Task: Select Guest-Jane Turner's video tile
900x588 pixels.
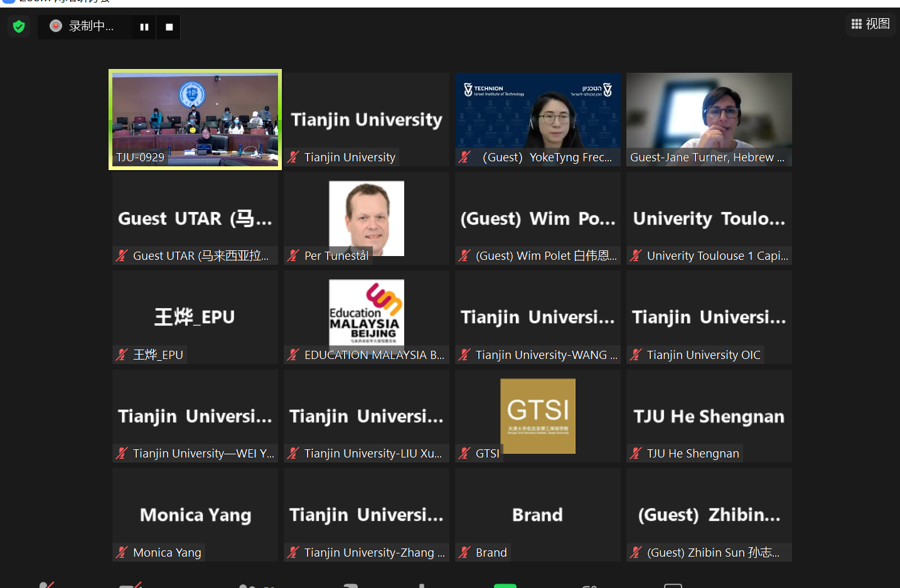Action: 709,119
